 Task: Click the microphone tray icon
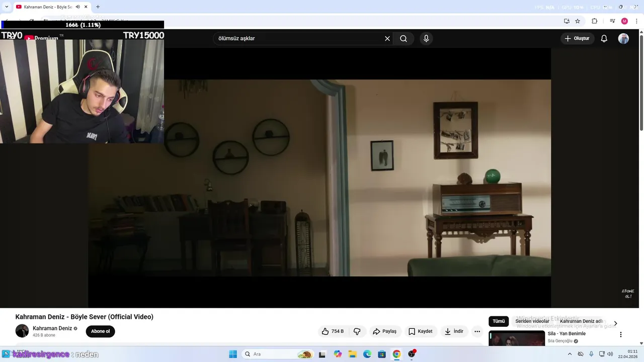pyautogui.click(x=591, y=354)
